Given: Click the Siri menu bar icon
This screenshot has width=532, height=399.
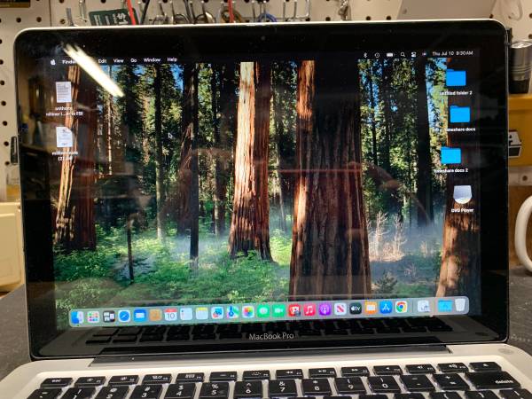Looking at the screenshot, I should click(424, 54).
